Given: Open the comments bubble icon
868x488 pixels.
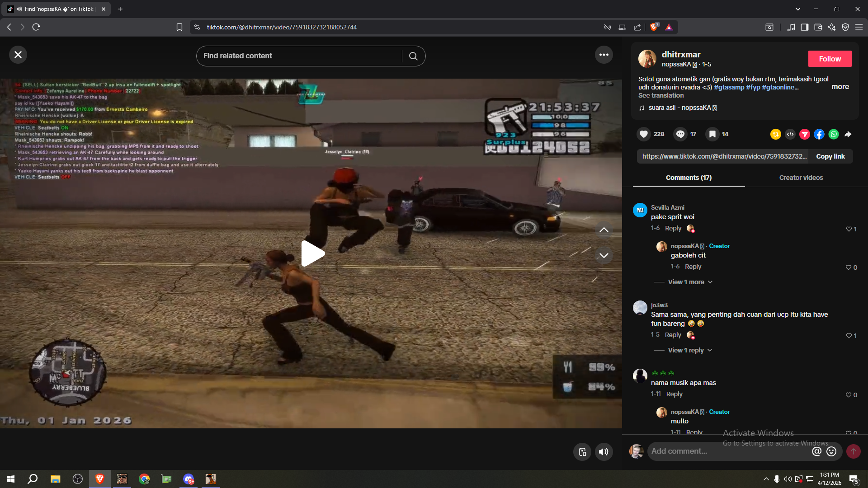Looking at the screenshot, I should coord(680,134).
